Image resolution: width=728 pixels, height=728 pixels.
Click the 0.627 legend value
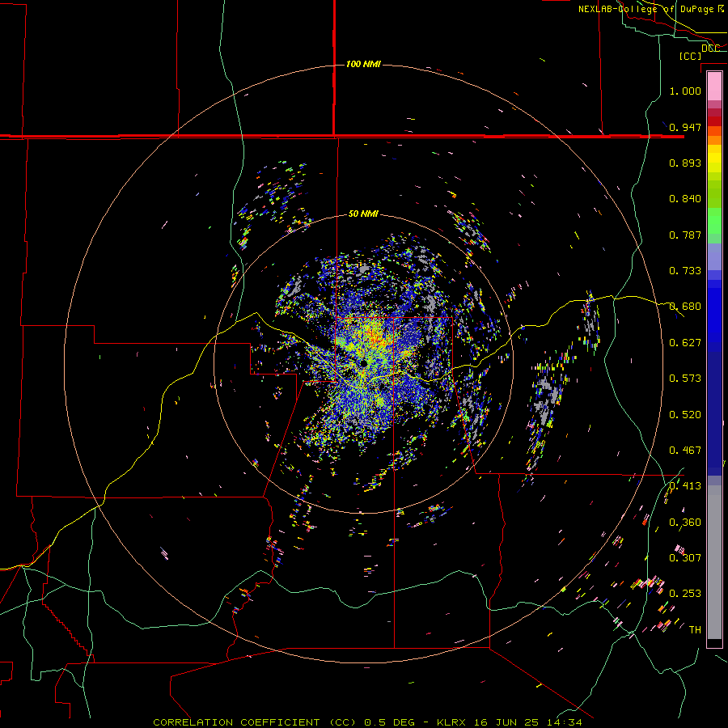click(685, 343)
